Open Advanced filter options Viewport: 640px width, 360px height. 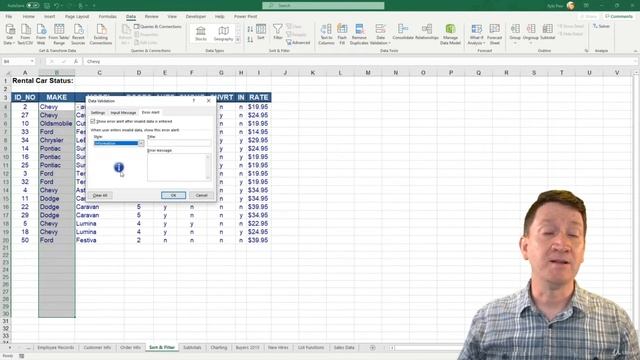[298, 42]
